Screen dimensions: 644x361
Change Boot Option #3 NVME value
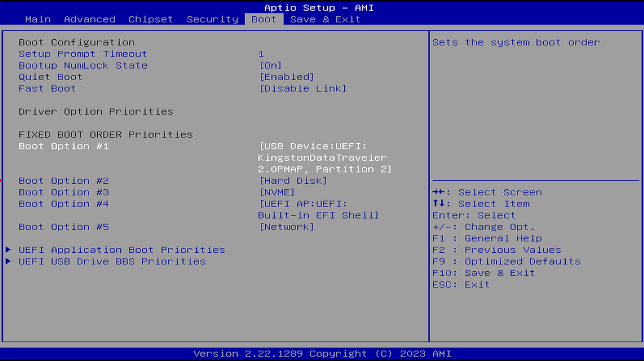[x=277, y=192]
